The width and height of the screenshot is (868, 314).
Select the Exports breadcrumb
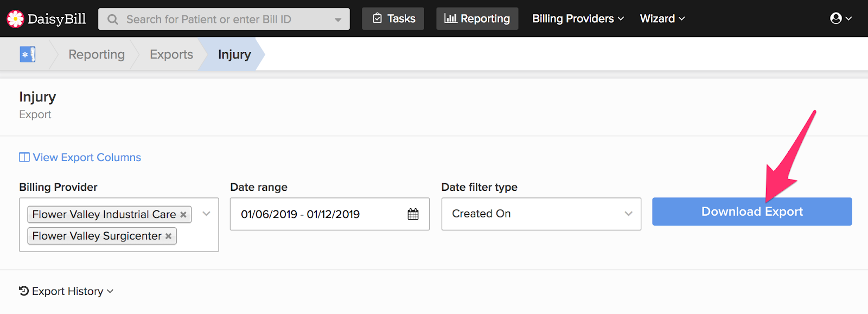pyautogui.click(x=171, y=54)
